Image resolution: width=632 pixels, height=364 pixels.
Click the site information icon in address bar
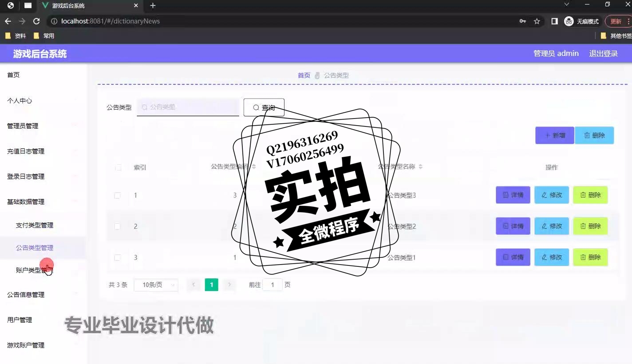(x=54, y=21)
